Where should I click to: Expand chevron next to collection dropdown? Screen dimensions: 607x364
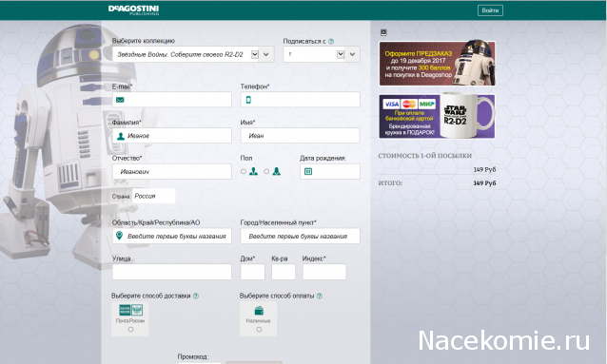tap(266, 54)
